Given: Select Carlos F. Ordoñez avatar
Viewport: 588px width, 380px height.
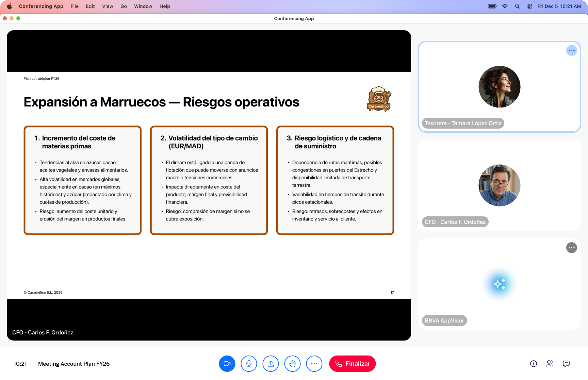Looking at the screenshot, I should (x=499, y=185).
